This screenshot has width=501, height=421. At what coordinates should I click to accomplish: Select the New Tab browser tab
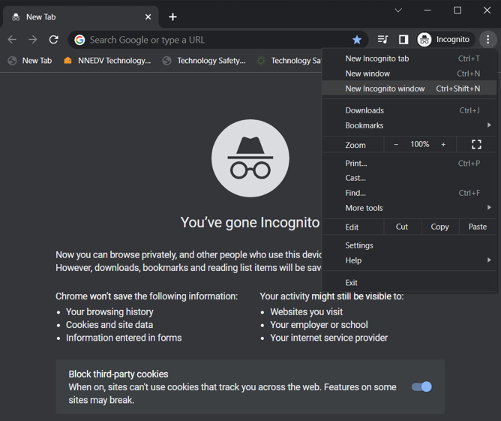pos(80,17)
